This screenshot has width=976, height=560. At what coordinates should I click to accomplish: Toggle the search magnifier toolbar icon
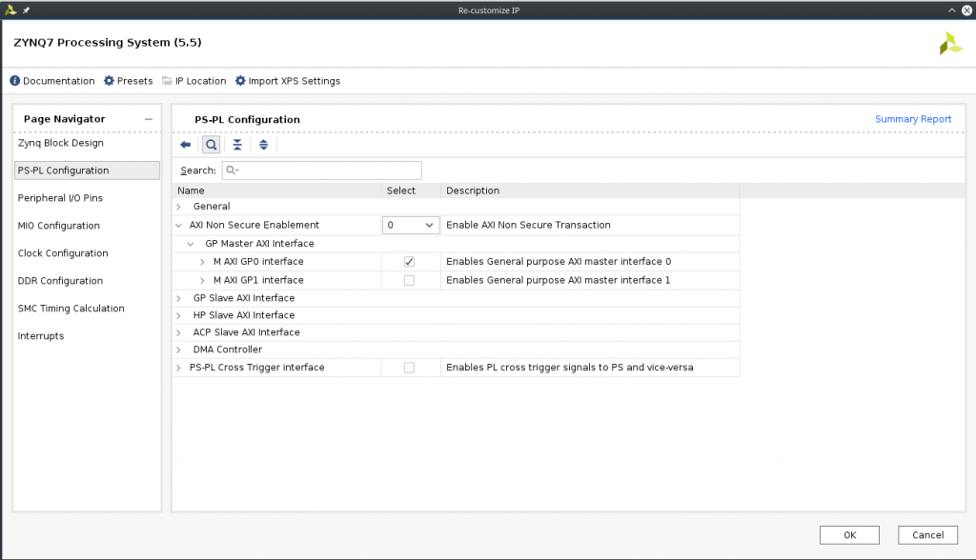[211, 145]
